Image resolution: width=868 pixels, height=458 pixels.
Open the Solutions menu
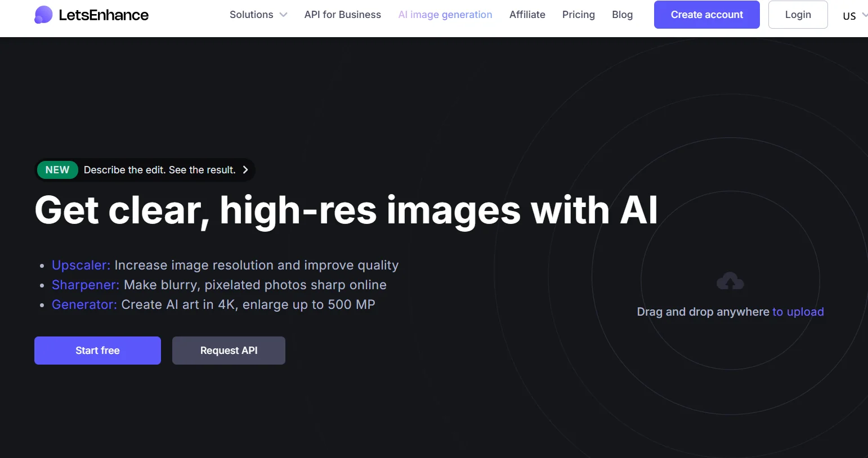252,15
